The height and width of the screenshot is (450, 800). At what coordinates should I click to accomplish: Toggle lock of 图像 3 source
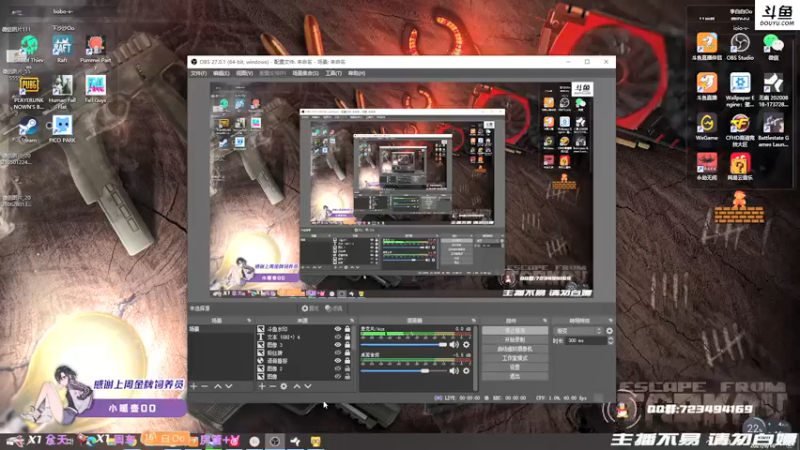click(x=347, y=345)
